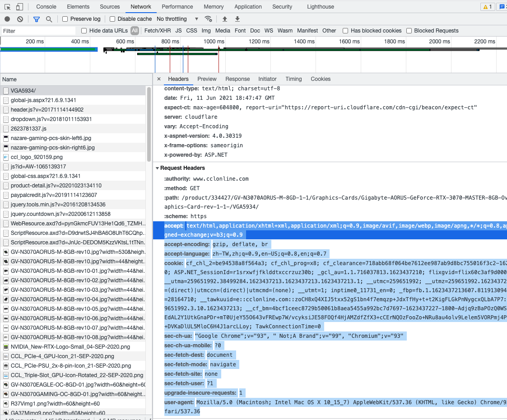The height and width of the screenshot is (420, 507).
Task: Open the Performance tab
Action: [x=177, y=7]
